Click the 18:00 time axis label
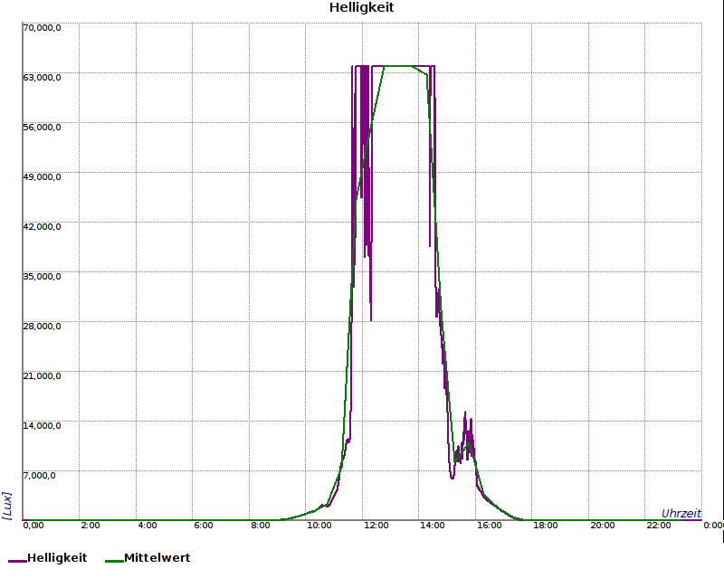Viewport: 724px width, 588px height. pos(547,526)
